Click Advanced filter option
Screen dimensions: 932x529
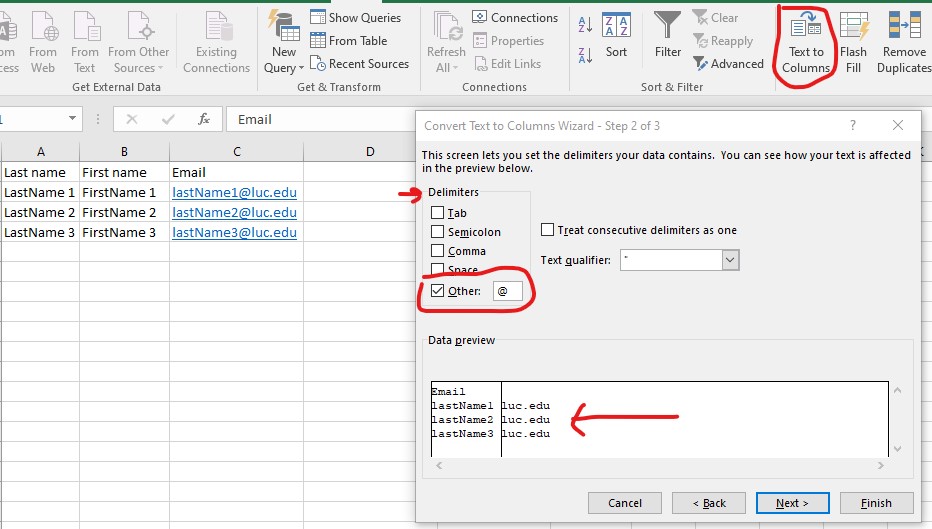pyautogui.click(x=728, y=64)
